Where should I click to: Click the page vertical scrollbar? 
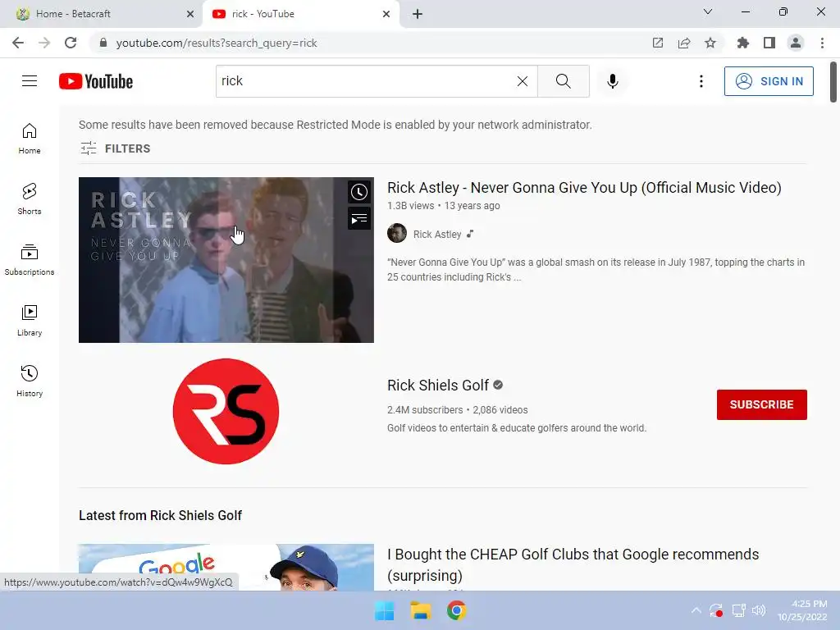[833, 81]
